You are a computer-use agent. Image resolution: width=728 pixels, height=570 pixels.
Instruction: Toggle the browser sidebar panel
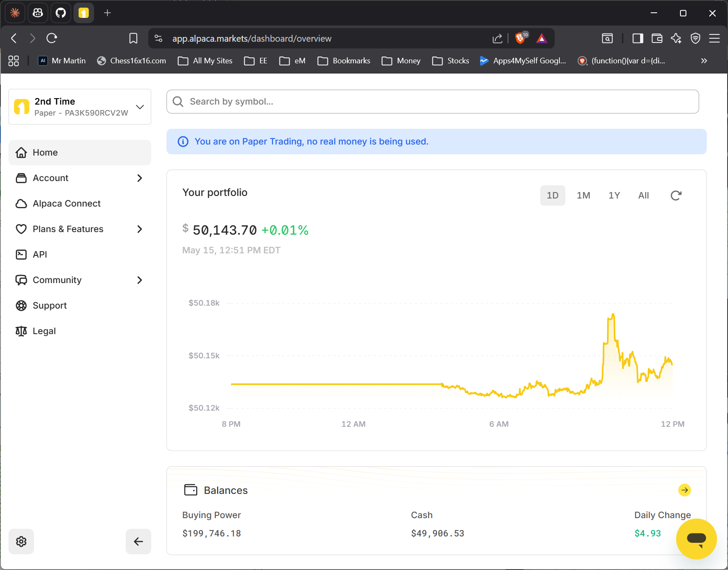click(x=638, y=39)
